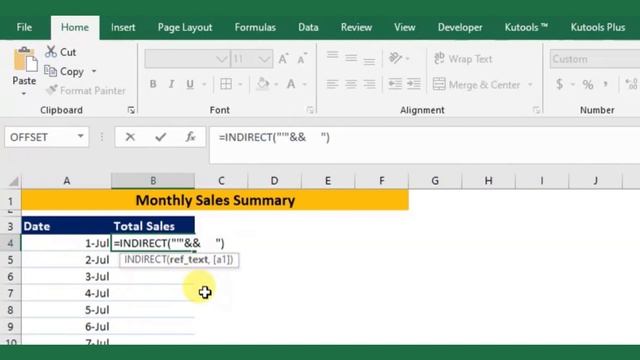Image resolution: width=640 pixels, height=360 pixels.
Task: Expand the fill color dropdown arrow
Action: tap(276, 84)
